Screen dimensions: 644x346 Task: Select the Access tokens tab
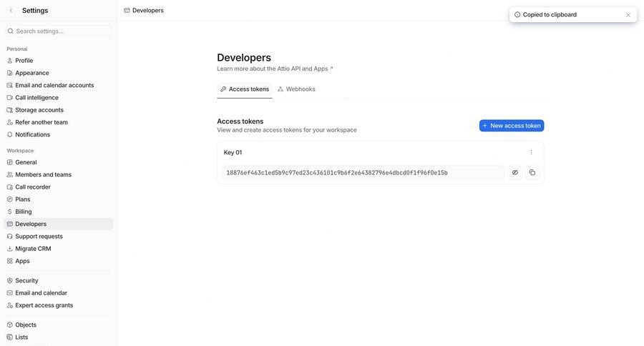(x=245, y=89)
